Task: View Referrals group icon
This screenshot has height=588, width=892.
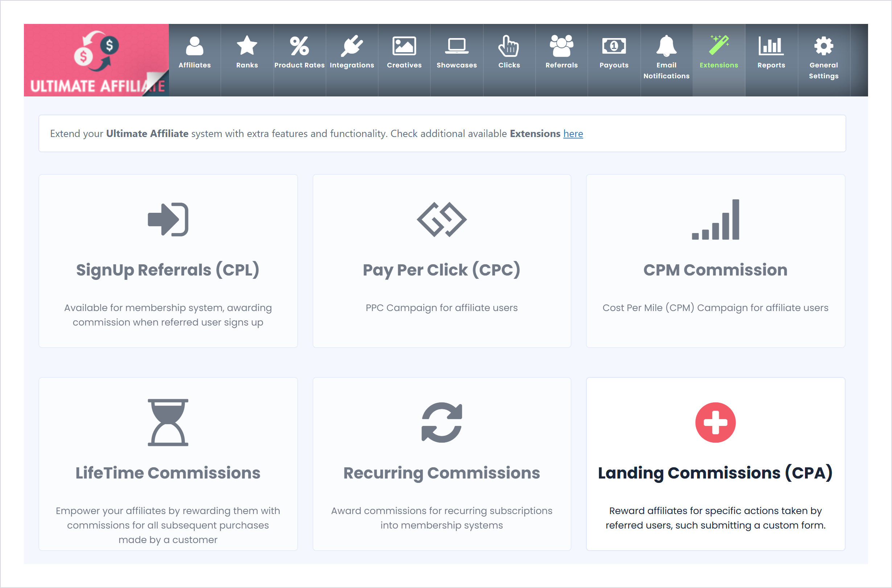Action: click(x=561, y=46)
